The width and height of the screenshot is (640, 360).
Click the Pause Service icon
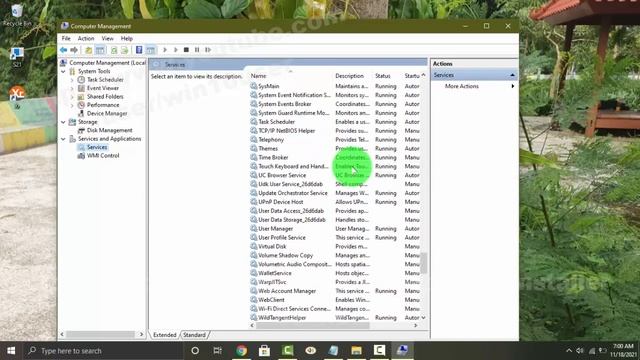point(197,50)
